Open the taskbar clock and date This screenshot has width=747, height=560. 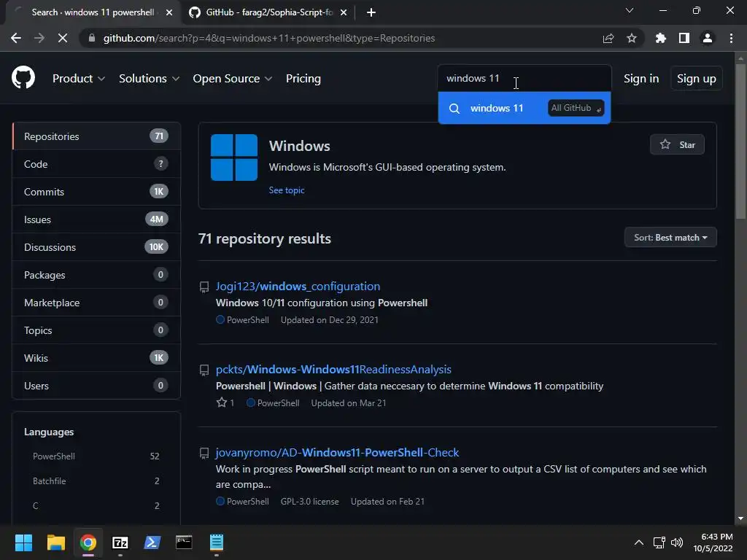click(x=713, y=542)
